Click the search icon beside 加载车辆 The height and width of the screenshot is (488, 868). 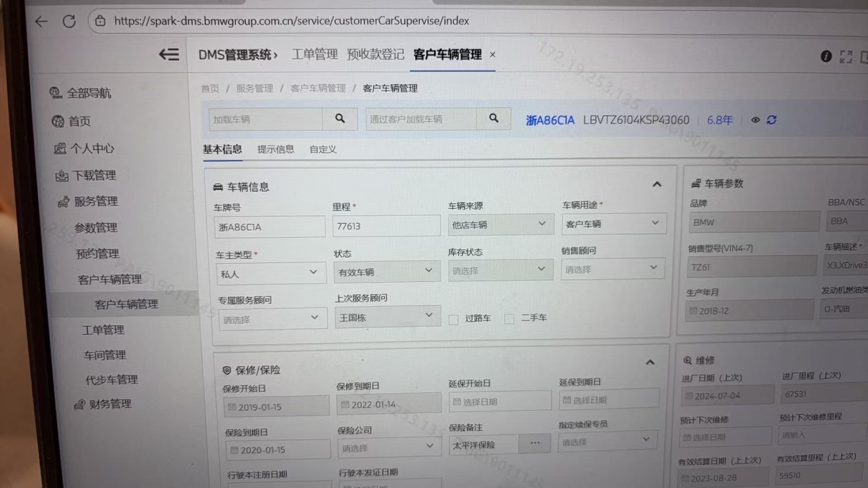pyautogui.click(x=340, y=119)
